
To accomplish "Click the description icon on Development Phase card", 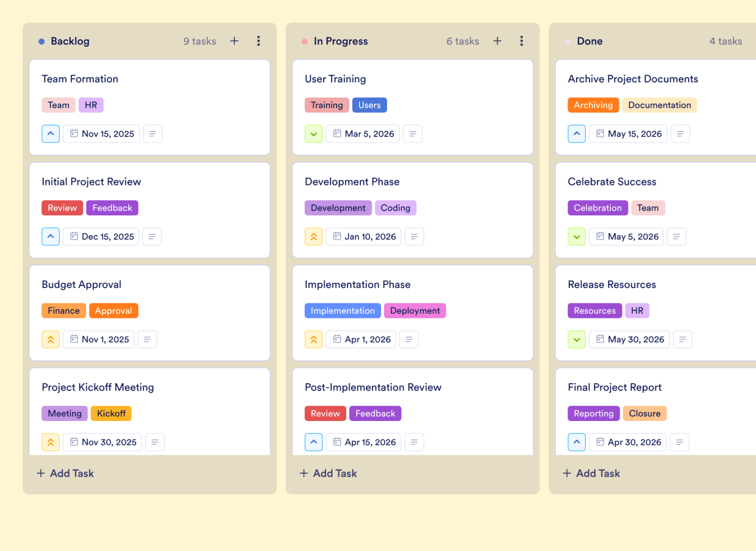I will [x=414, y=236].
